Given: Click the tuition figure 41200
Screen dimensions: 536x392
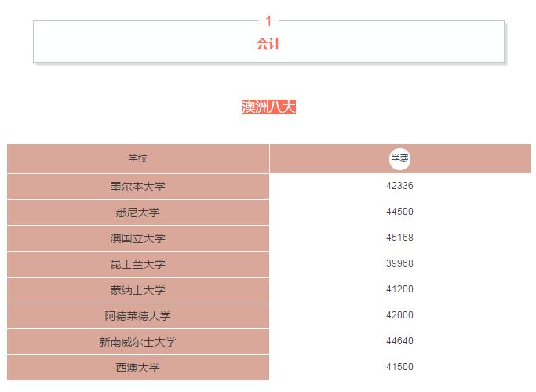Looking at the screenshot, I should point(400,289).
